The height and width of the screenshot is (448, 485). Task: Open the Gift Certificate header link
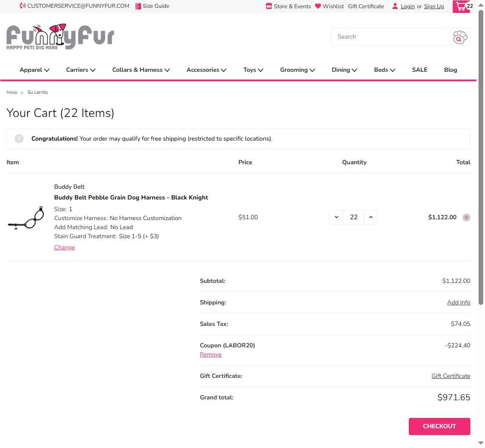pyautogui.click(x=366, y=6)
